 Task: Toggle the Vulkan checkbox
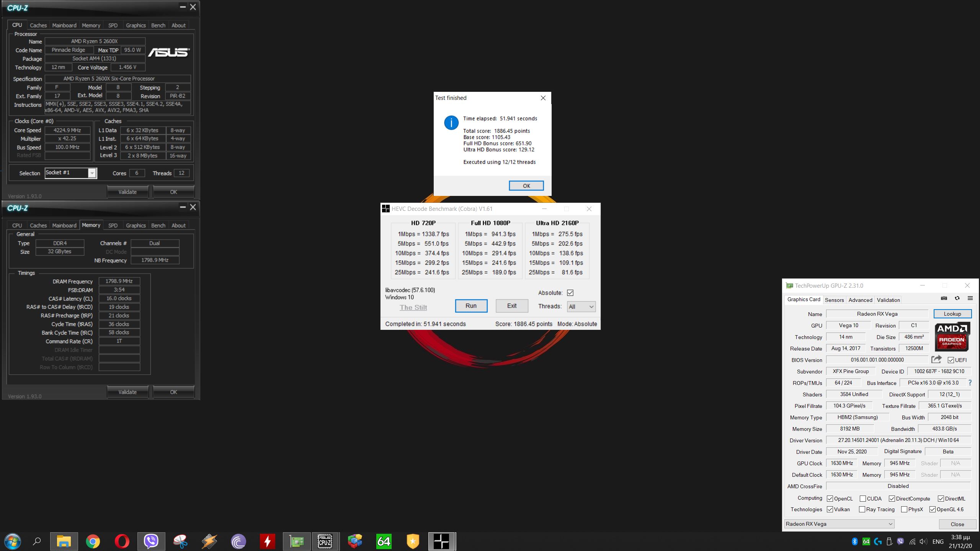[830, 509]
